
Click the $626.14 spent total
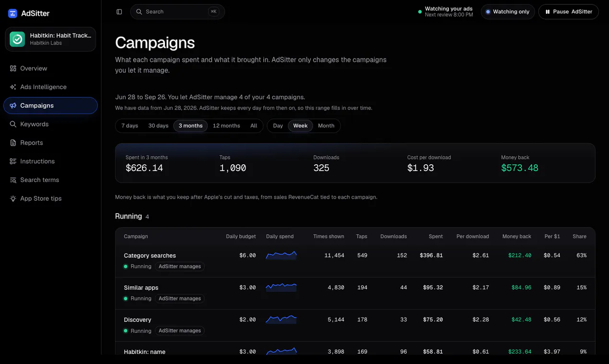144,168
